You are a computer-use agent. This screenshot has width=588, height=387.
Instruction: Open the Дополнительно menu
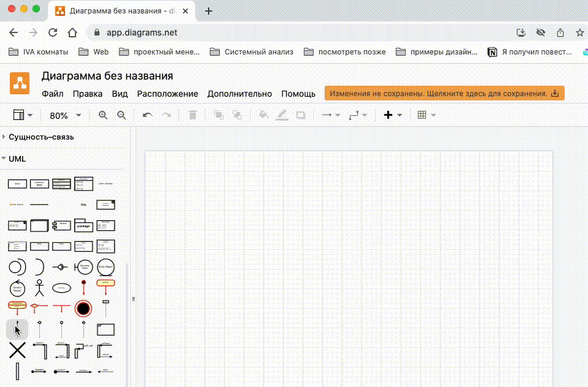pyautogui.click(x=239, y=94)
